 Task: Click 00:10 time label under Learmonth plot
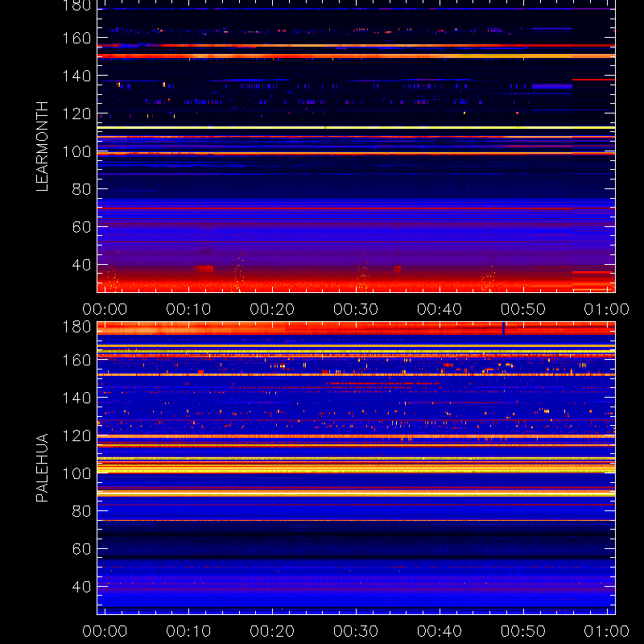coord(188,309)
